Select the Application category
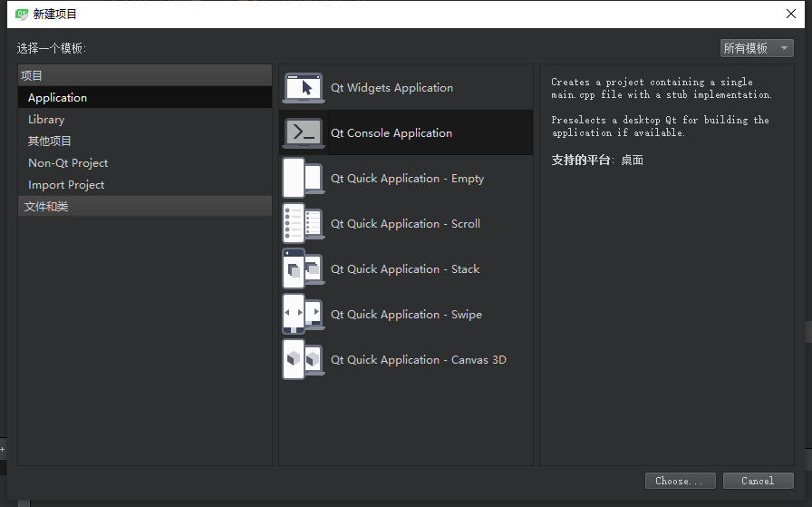This screenshot has width=812, height=507. pyautogui.click(x=145, y=97)
